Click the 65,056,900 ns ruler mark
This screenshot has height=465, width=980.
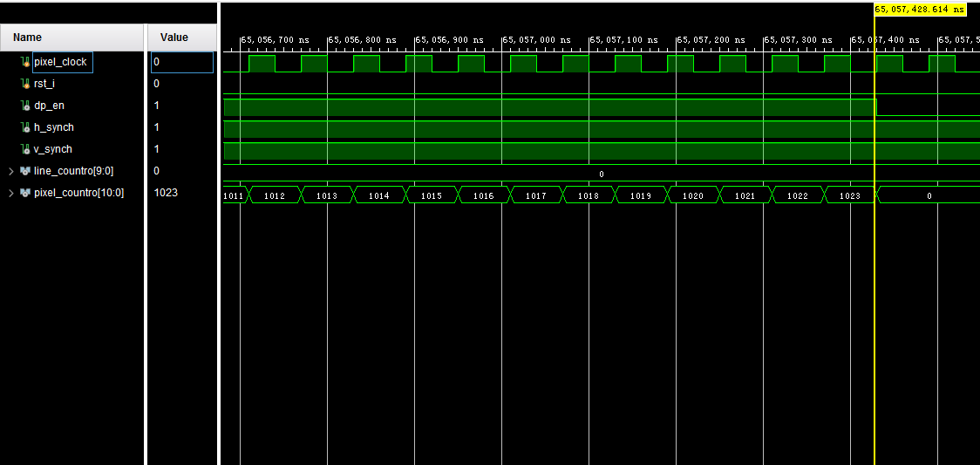(450, 40)
